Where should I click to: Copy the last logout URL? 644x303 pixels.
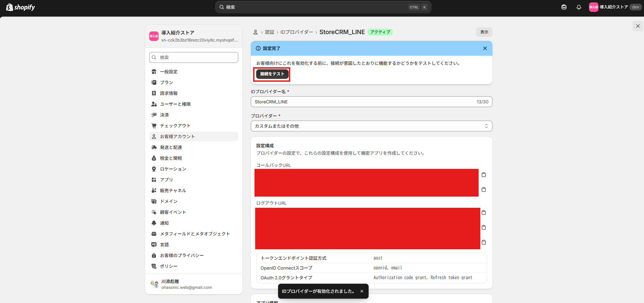tap(484, 242)
